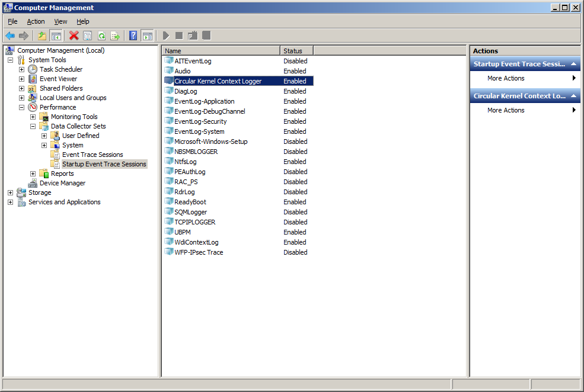584x392 pixels.
Task: Expand the Monitoring Tools node
Action: (33, 117)
